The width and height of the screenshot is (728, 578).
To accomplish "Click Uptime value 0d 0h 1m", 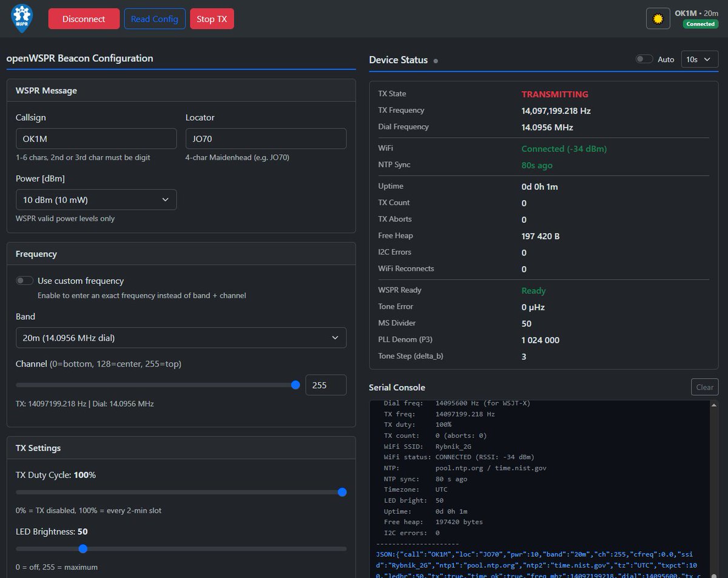I will click(540, 186).
